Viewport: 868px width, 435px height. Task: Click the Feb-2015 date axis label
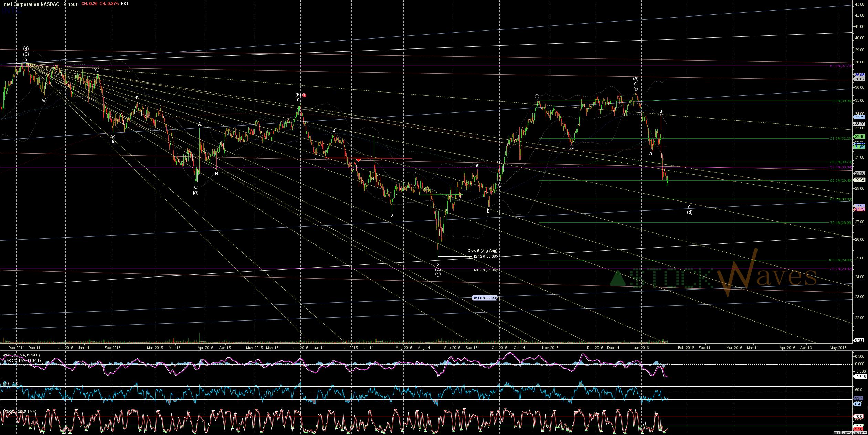point(113,348)
